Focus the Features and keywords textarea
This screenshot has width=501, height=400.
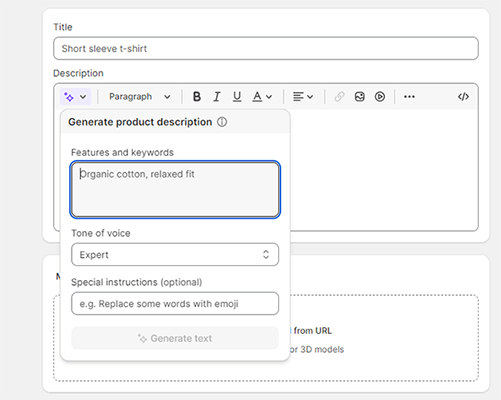coord(175,189)
